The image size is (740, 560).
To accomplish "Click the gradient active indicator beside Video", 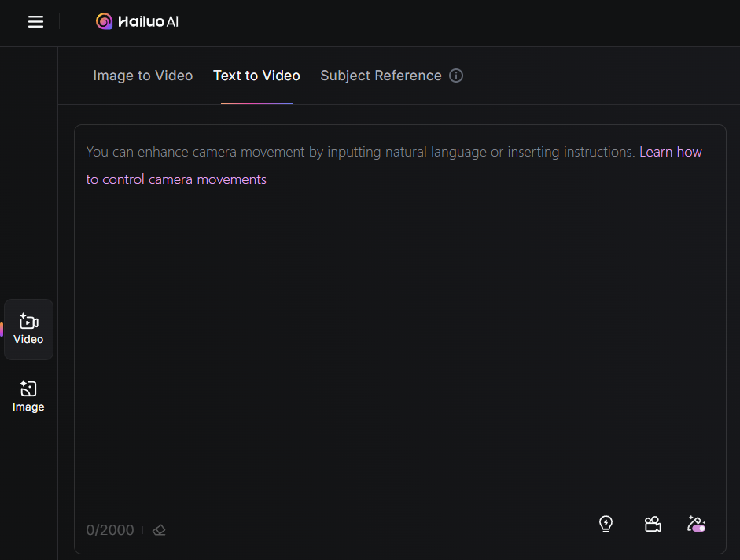I will pos(2,329).
